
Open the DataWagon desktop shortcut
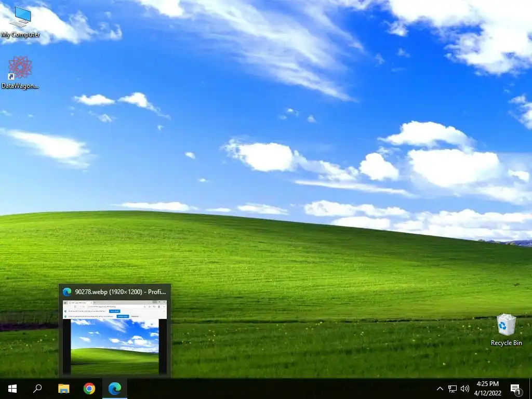point(20,73)
